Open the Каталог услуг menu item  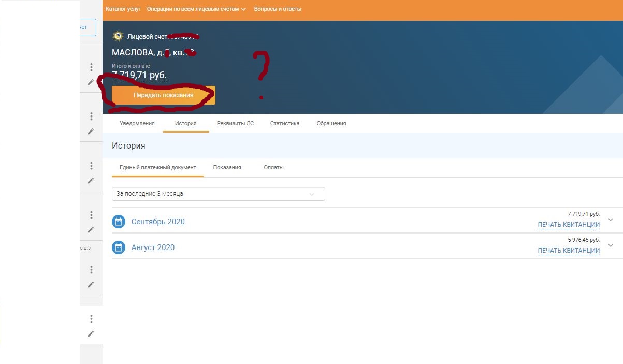[x=123, y=9]
